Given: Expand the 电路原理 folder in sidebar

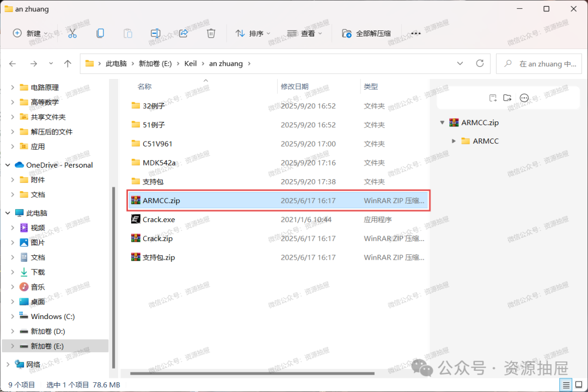Looking at the screenshot, I should (13, 88).
